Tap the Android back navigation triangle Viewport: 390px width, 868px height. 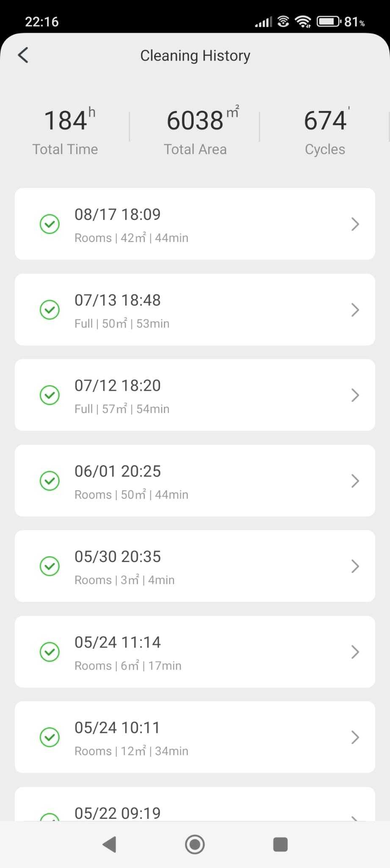[x=109, y=844]
